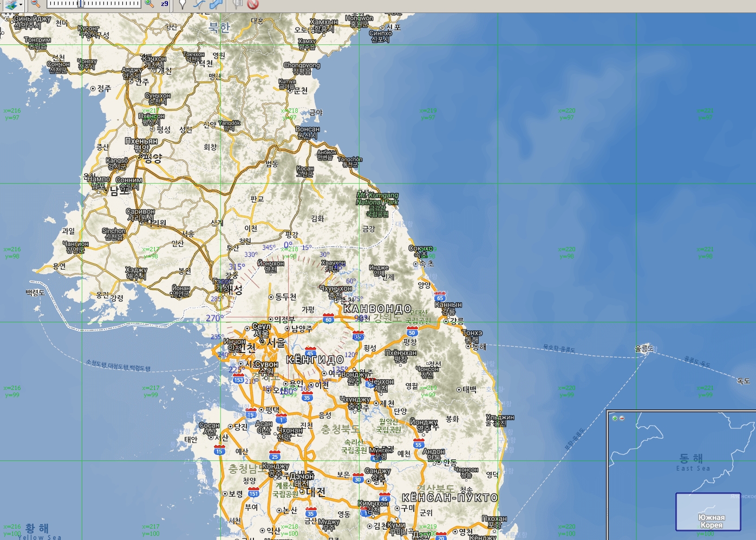Click highway 65 shield near Каннын
The image size is (756, 540).
coord(440,297)
